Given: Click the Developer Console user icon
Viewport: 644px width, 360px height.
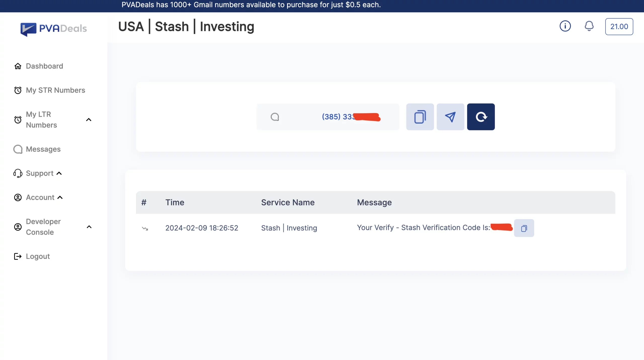Looking at the screenshot, I should (18, 227).
